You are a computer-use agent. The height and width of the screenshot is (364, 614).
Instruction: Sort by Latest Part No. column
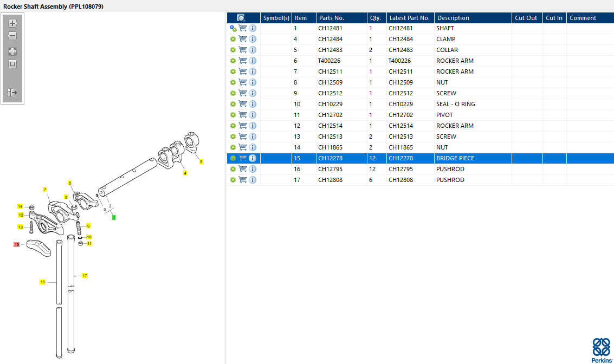[x=410, y=18]
